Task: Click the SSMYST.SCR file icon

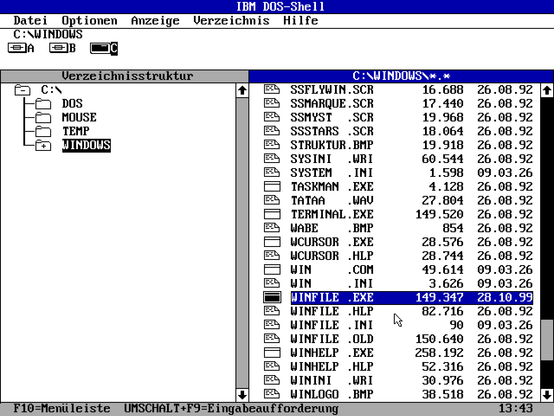Action: [272, 117]
